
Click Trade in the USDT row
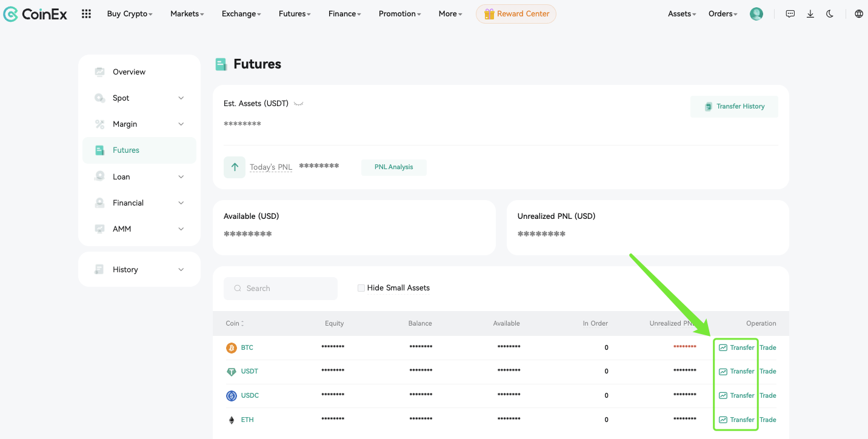tap(767, 371)
